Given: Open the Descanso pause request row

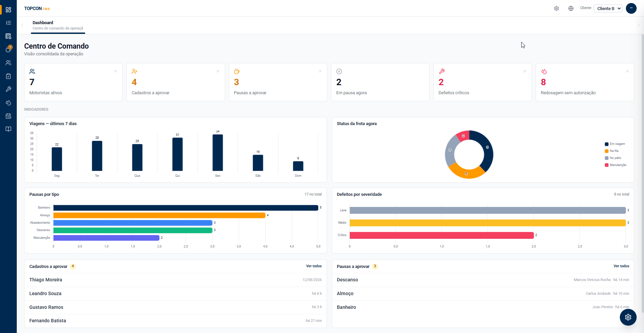Looking at the screenshot, I should coord(483,280).
